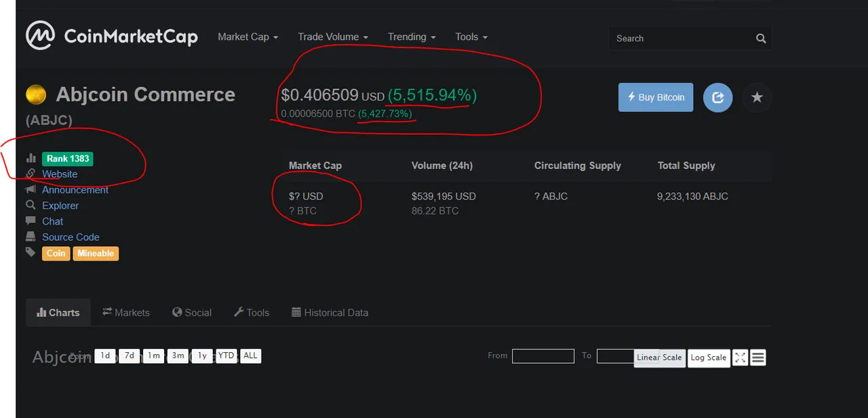Click the Abjcoin gold coin icon
Image resolution: width=868 pixels, height=418 pixels.
pyautogui.click(x=36, y=94)
